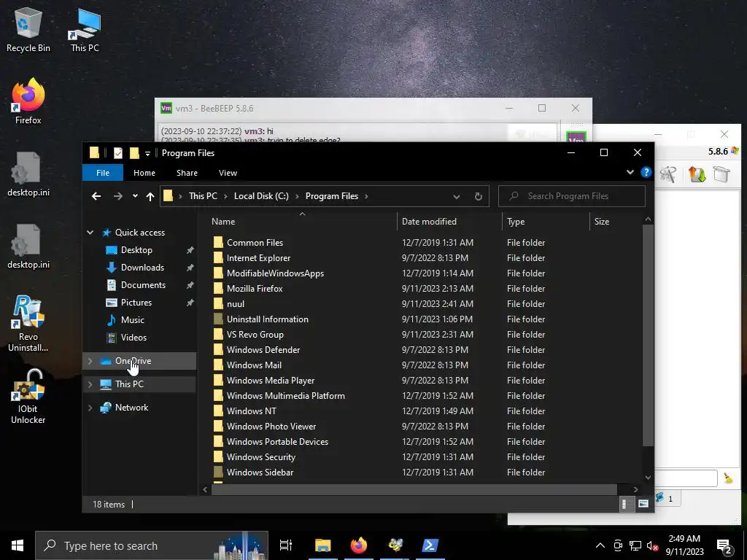This screenshot has height=560, width=747.
Task: Open the Share ribbon tab
Action: click(187, 173)
